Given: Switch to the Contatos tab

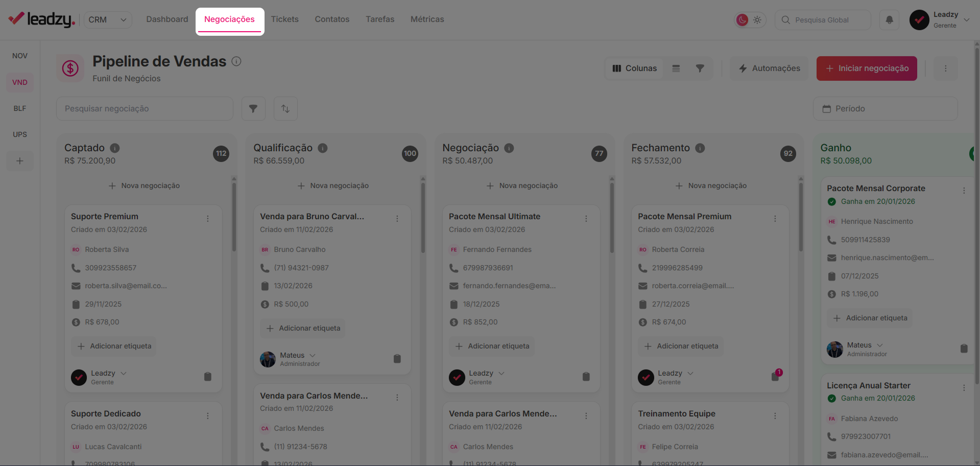Looking at the screenshot, I should coord(332,19).
